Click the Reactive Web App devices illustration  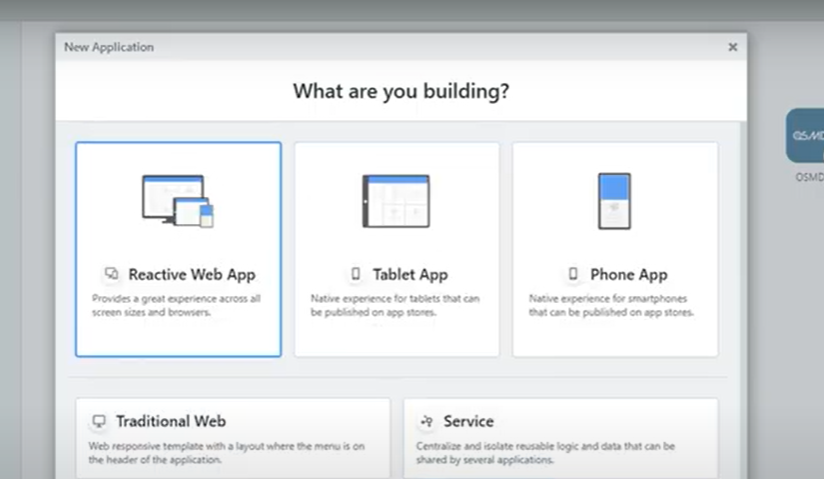pos(178,201)
